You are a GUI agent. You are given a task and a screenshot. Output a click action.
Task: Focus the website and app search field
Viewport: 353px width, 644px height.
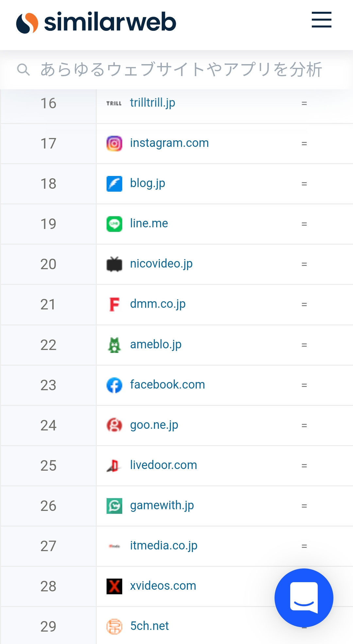176,70
